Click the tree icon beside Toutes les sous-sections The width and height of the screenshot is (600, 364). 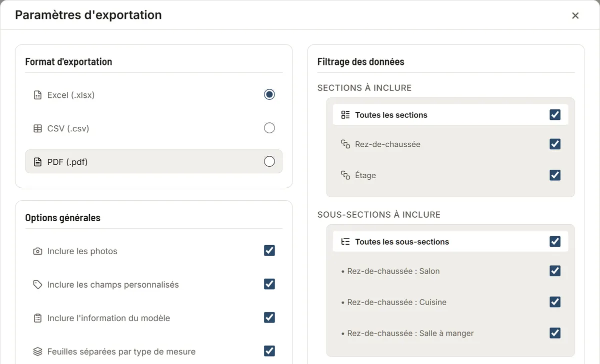(x=345, y=242)
